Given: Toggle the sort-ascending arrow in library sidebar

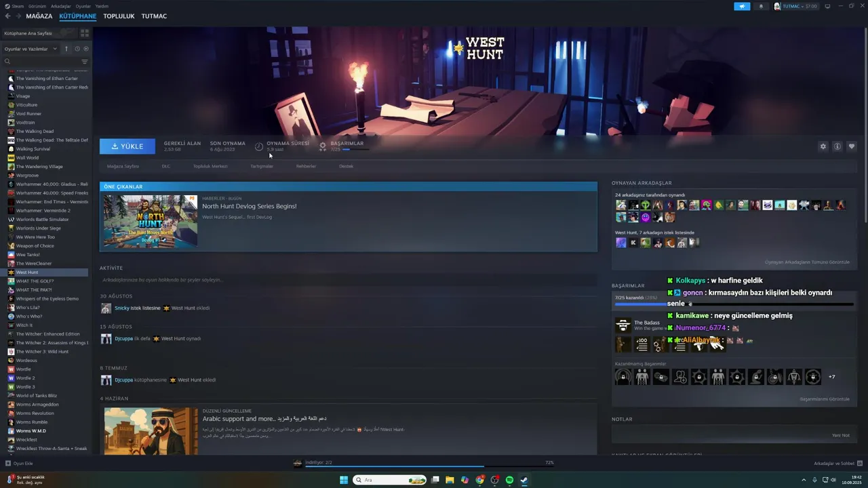Looking at the screenshot, I should (x=66, y=49).
